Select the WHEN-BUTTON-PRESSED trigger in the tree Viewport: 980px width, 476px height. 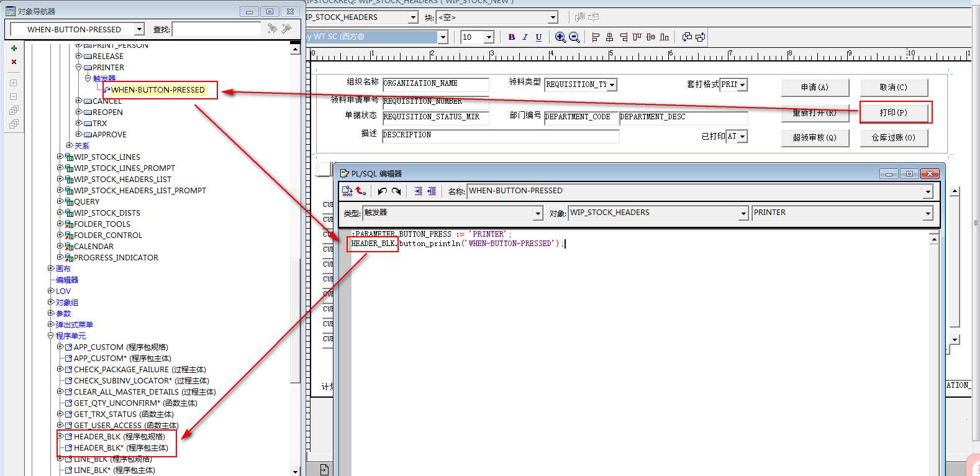(158, 89)
